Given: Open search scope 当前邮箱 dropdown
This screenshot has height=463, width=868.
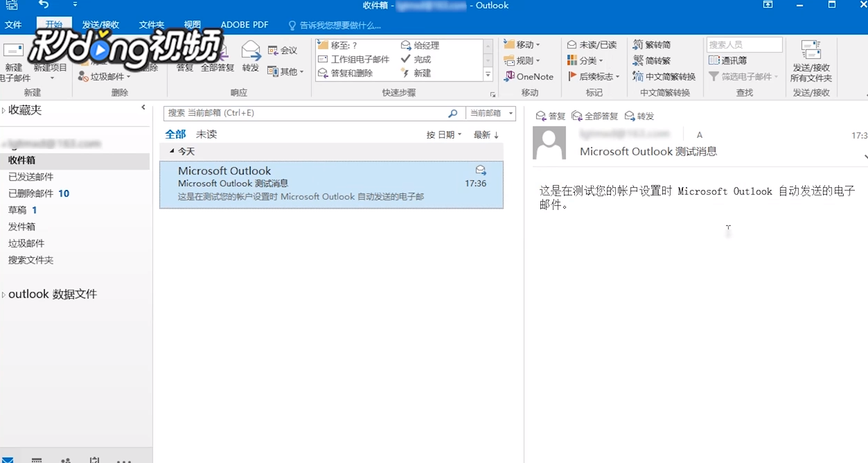Looking at the screenshot, I should coord(490,113).
